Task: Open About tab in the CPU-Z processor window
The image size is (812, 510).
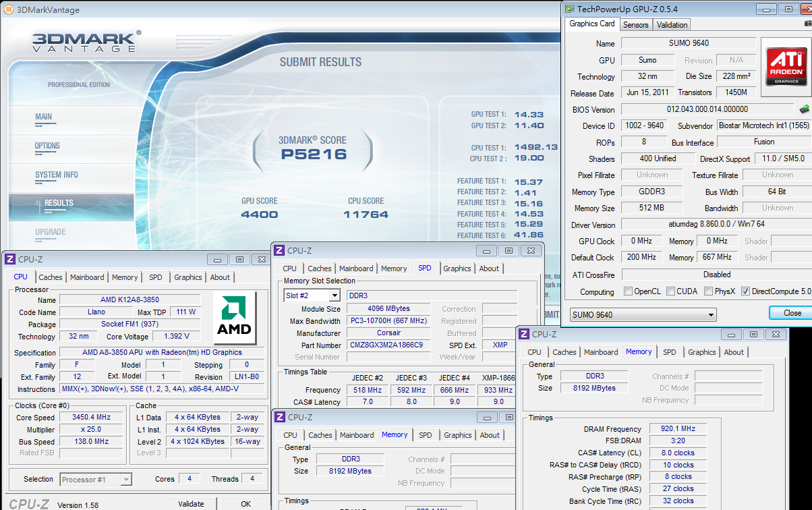Action: click(x=220, y=277)
